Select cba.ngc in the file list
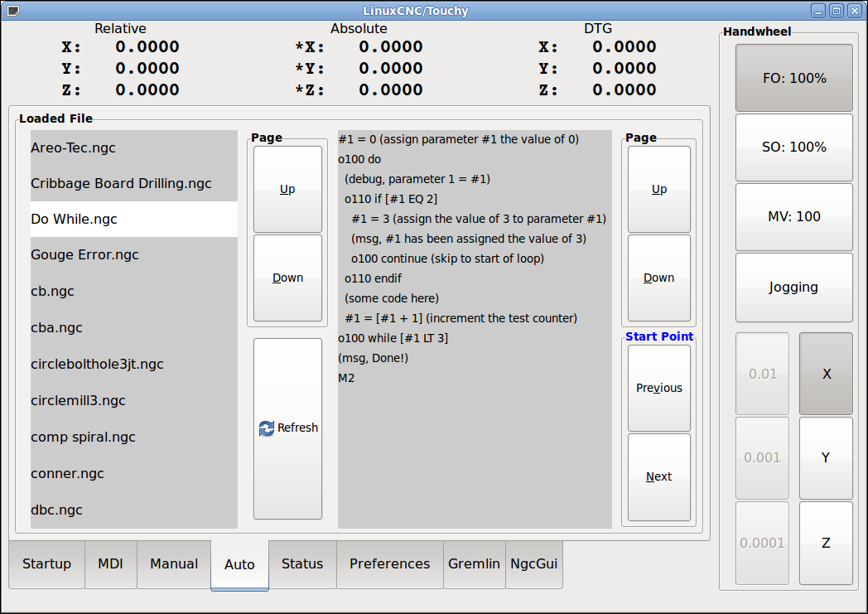This screenshot has width=868, height=614. pyautogui.click(x=134, y=328)
